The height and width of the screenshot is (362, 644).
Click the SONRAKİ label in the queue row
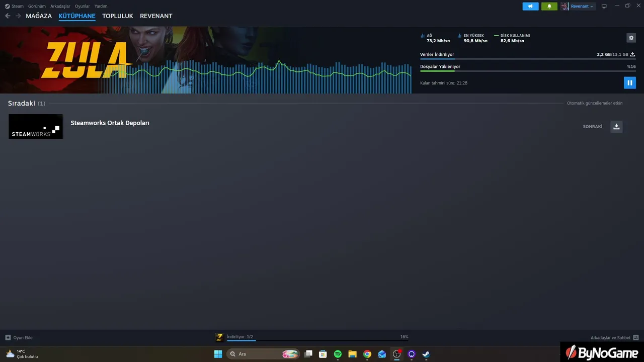593,127
